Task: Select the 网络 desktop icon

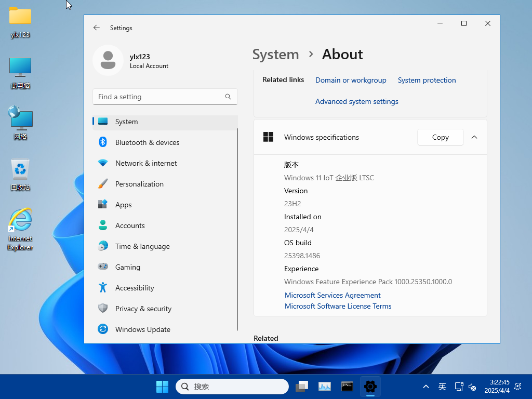Action: [x=20, y=123]
